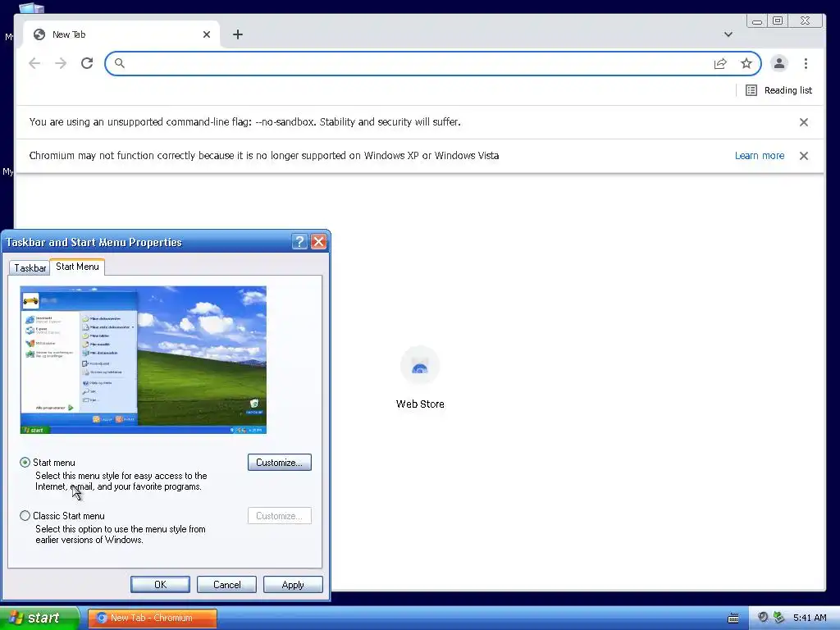Click the share page icon in address bar
840x630 pixels.
pyautogui.click(x=720, y=64)
